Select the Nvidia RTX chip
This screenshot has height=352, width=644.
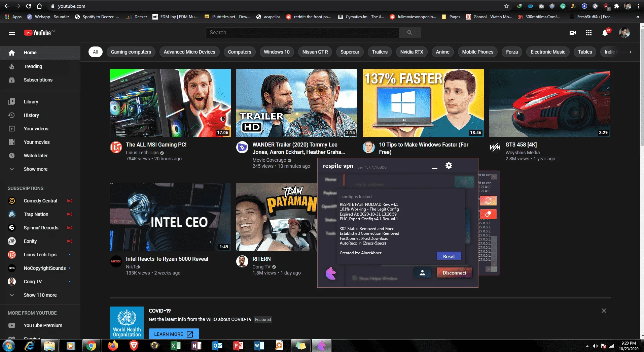412,52
